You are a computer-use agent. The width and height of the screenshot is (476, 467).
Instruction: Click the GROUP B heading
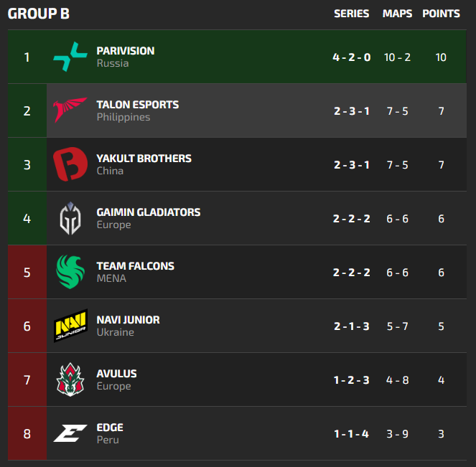39,14
